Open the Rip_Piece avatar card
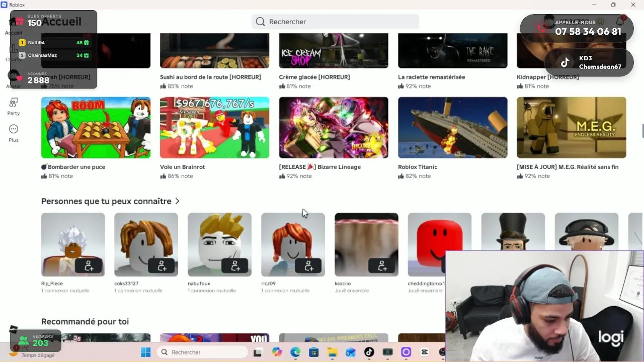Image resolution: width=644 pixels, height=362 pixels. [x=73, y=244]
